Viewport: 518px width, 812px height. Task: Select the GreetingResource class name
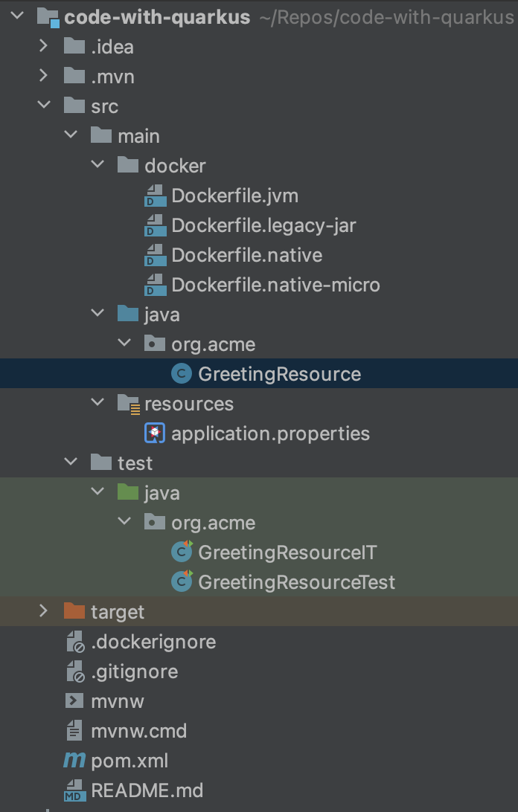point(280,374)
